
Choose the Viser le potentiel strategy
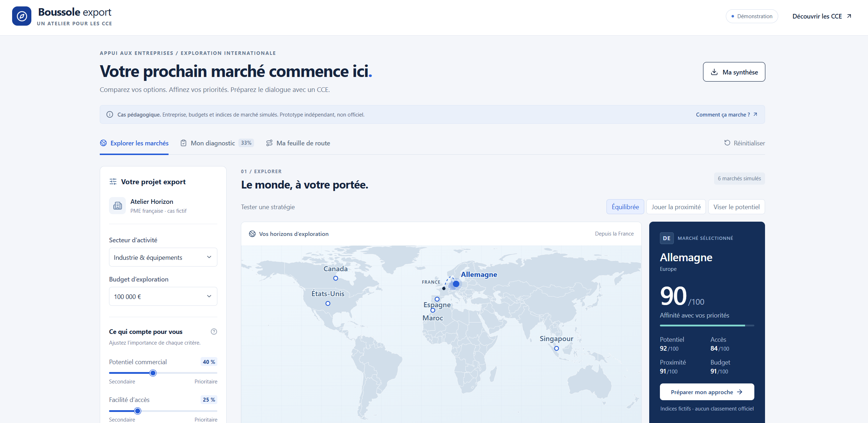point(737,207)
